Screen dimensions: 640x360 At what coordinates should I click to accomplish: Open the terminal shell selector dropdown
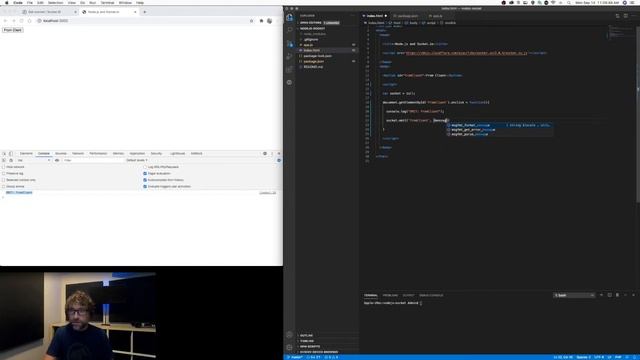[574, 295]
